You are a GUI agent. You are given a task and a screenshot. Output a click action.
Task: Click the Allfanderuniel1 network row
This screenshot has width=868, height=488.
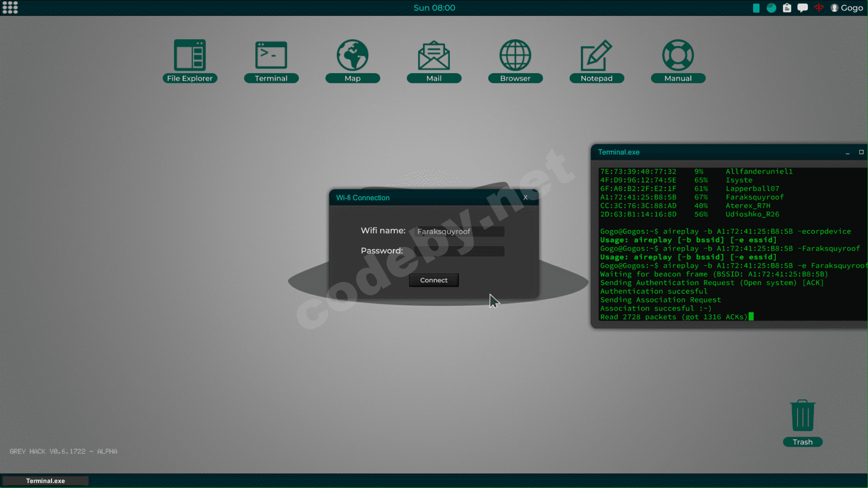coord(697,171)
